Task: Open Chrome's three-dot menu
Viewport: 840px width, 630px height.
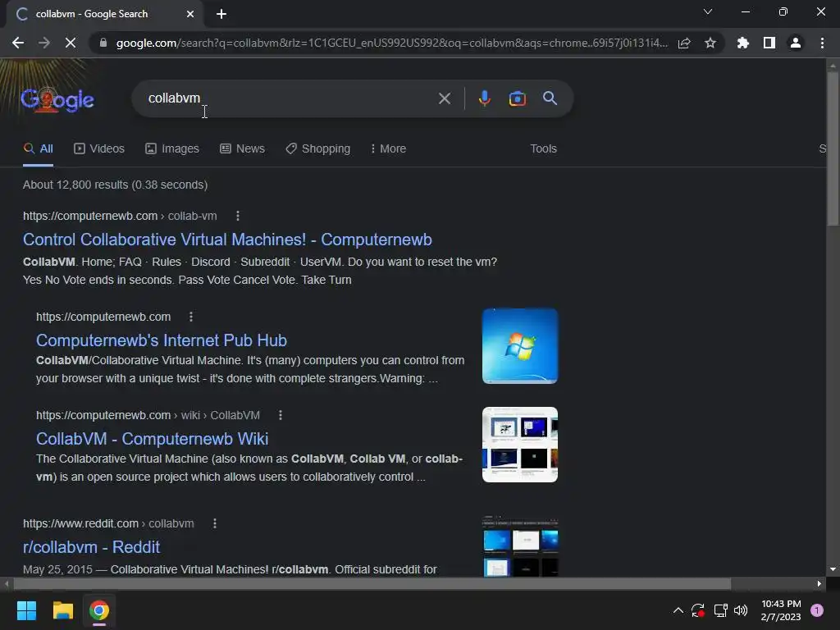Action: point(822,43)
